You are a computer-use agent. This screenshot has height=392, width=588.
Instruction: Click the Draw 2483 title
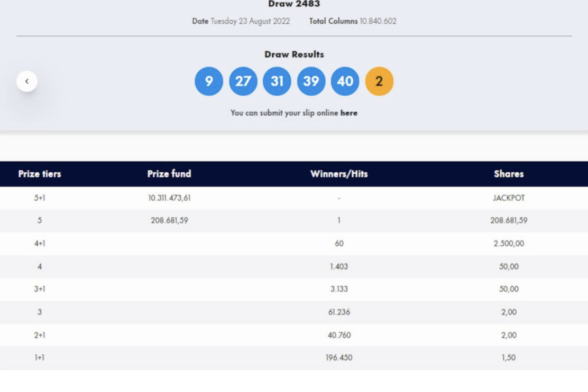294,4
